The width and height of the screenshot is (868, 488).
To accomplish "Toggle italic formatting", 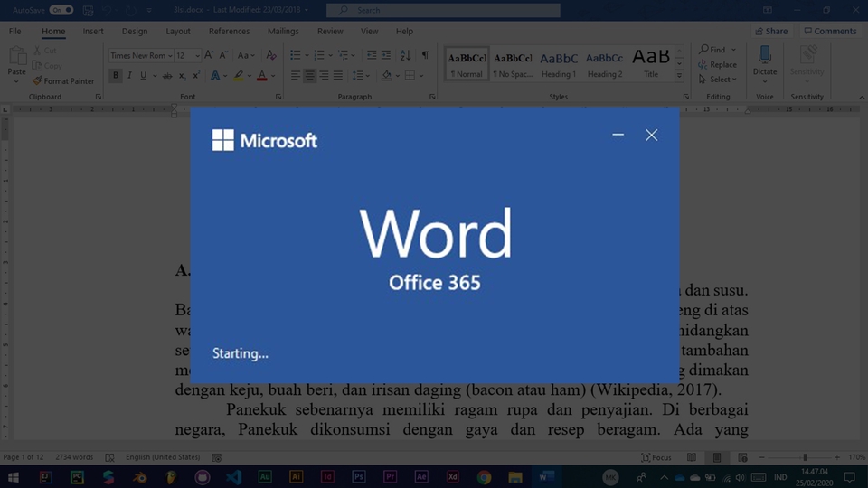I will click(129, 75).
